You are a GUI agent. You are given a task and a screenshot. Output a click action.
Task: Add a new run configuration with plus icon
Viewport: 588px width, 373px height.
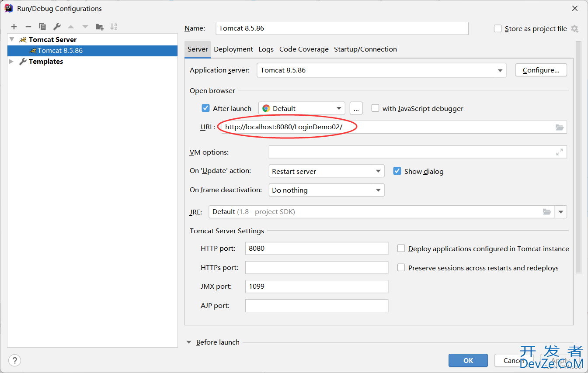coord(14,27)
